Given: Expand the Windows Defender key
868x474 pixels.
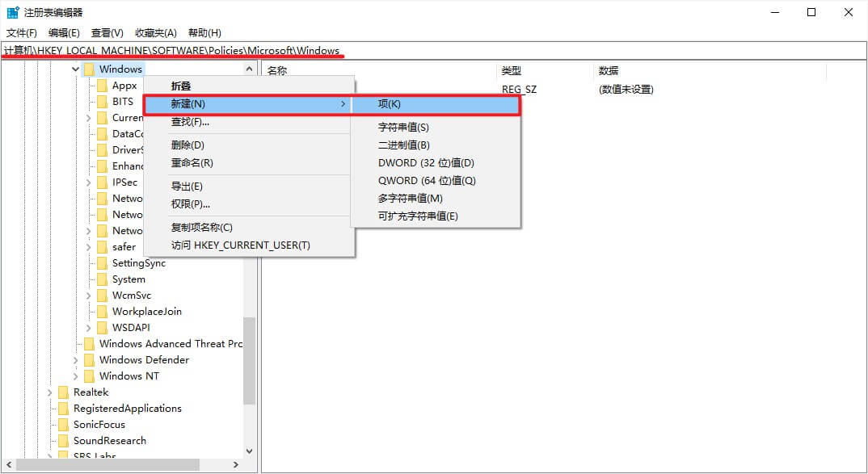Looking at the screenshot, I should 75,360.
